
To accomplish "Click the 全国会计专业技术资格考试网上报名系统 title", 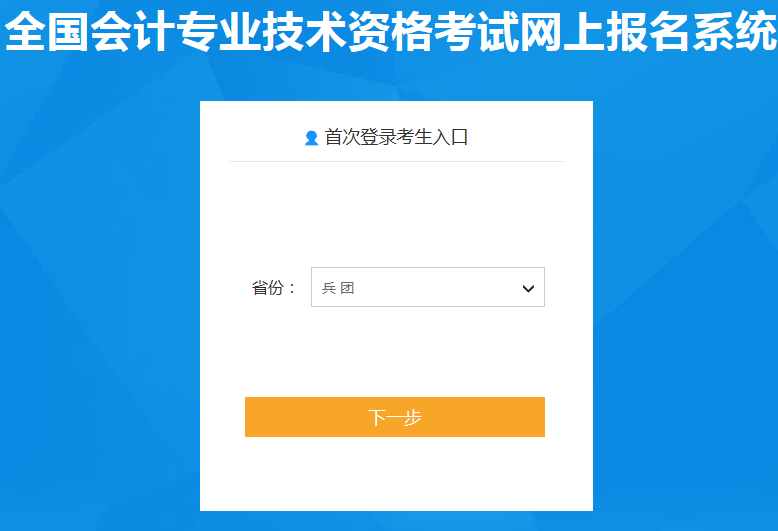I will click(x=390, y=31).
